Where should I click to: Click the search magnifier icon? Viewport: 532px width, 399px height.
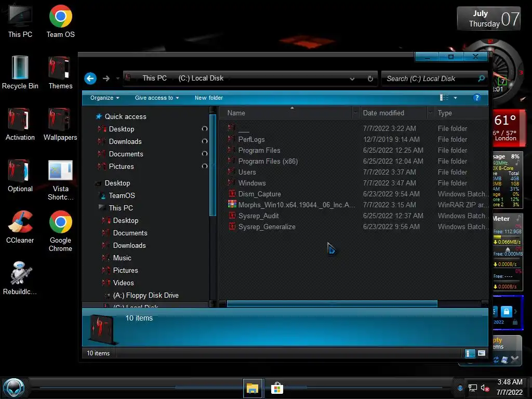(481, 78)
